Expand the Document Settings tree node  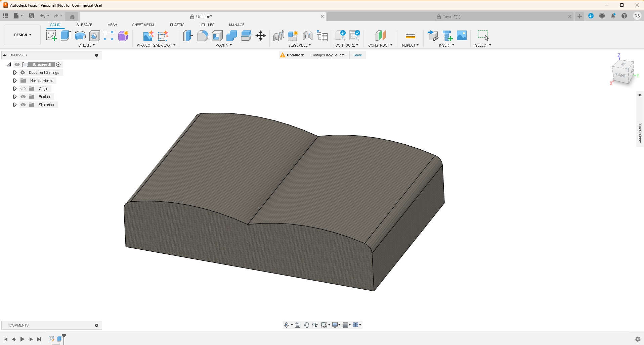coord(15,72)
